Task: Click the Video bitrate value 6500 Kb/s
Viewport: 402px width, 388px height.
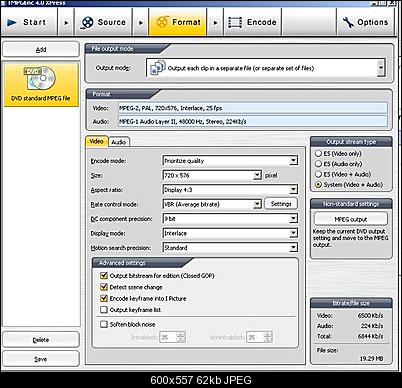Action: [x=370, y=315]
